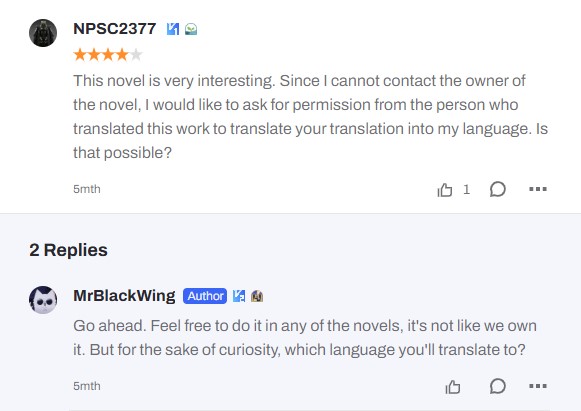Like MrBlackWing's reply with thumbs-up icon
The height and width of the screenshot is (411, 581).
[x=453, y=387]
